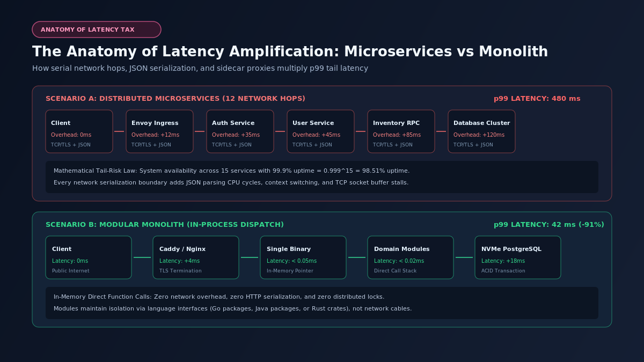
Task: Click the "Public Internet" caption
Action: 71,271
